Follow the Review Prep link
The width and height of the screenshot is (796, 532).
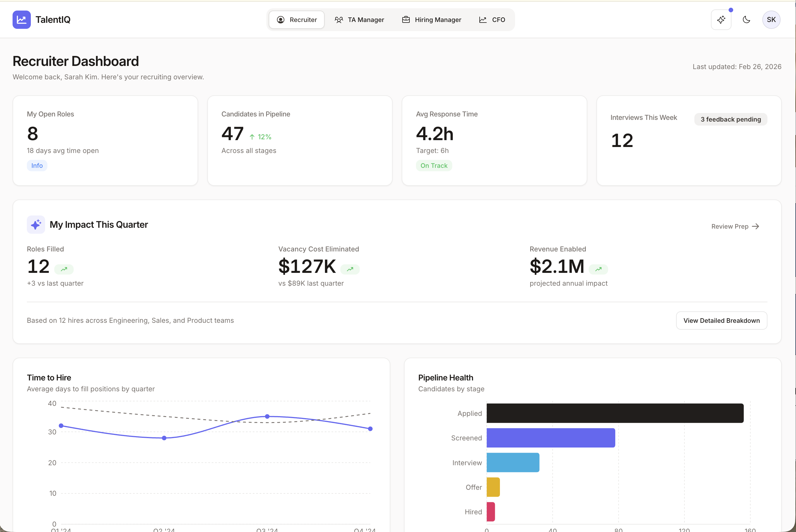[x=729, y=226]
